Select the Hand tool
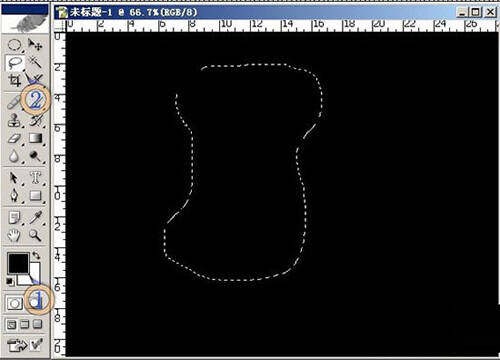 point(14,235)
